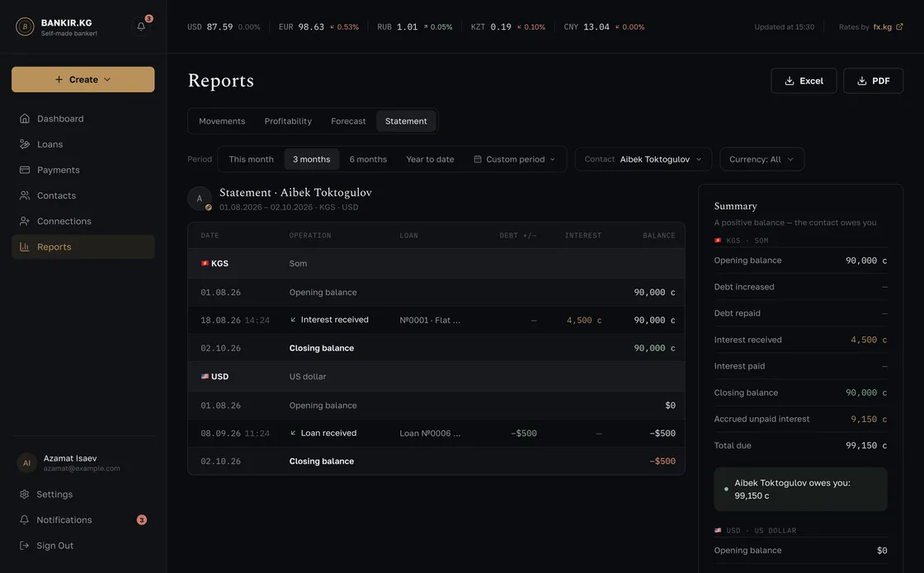This screenshot has height=573, width=924.
Task: Click the Loans icon in the sidebar
Action: pyautogui.click(x=25, y=144)
